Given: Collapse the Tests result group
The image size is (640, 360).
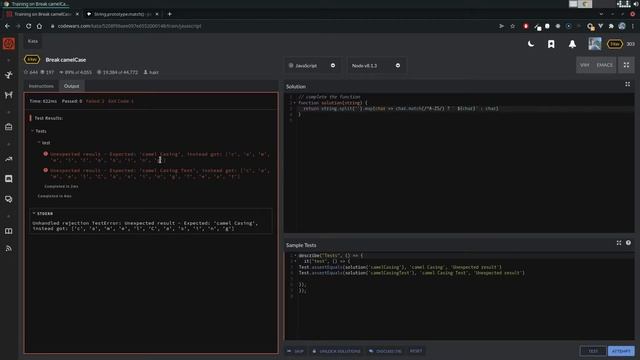Looking at the screenshot, I should tap(39, 131).
